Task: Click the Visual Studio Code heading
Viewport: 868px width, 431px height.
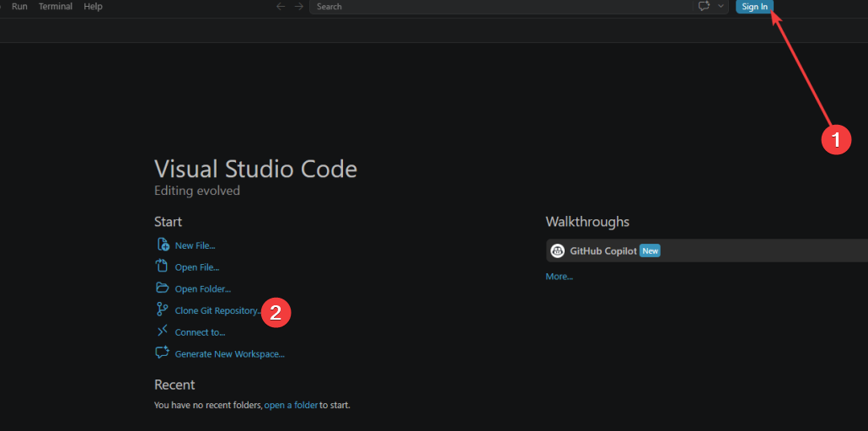Action: pos(255,169)
